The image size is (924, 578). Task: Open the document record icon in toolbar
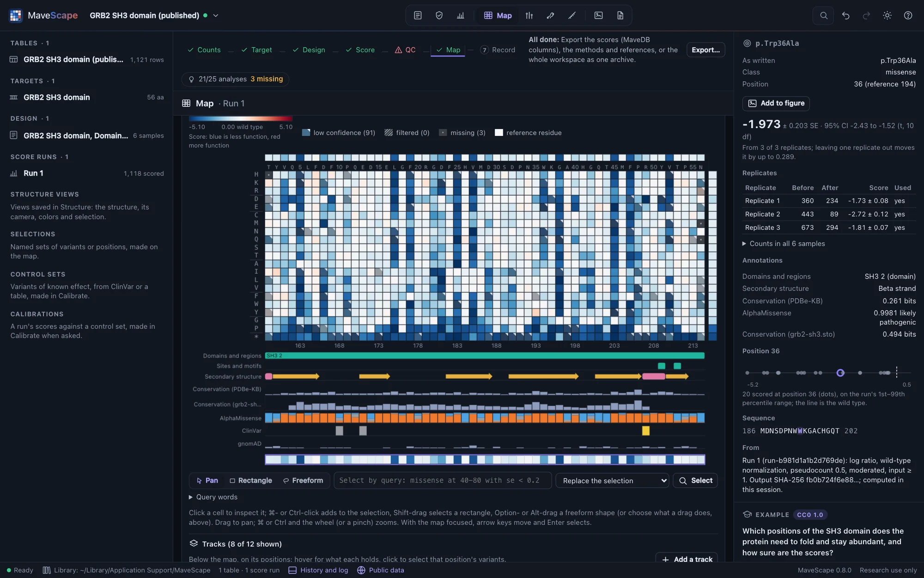pyautogui.click(x=620, y=15)
